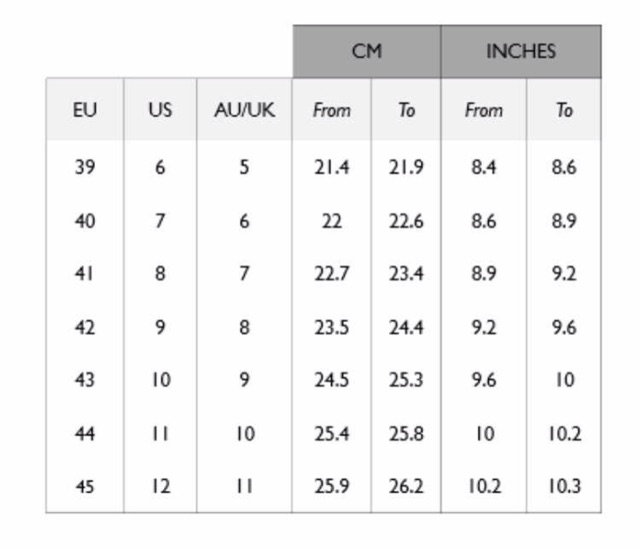
Task: Select the EU column header
Action: [85, 110]
